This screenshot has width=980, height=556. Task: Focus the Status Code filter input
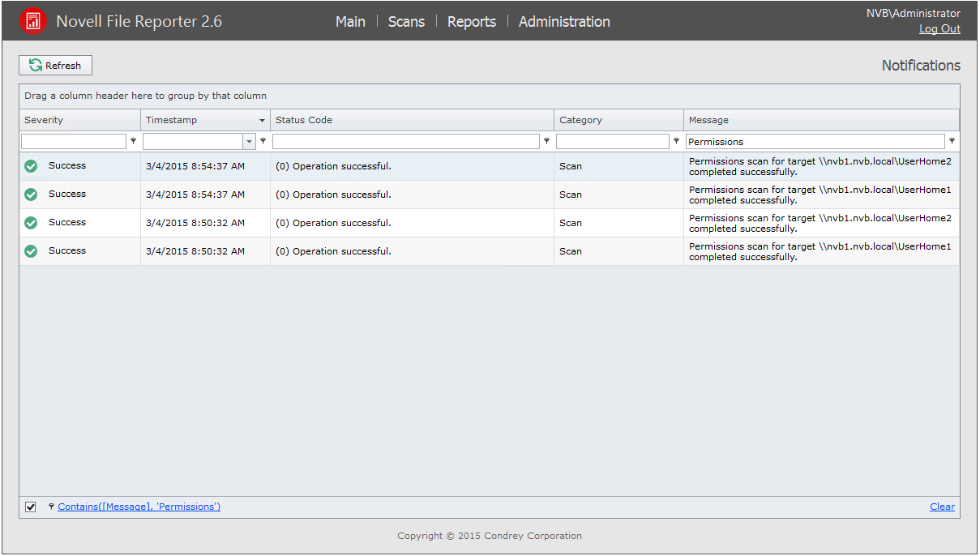click(x=406, y=142)
